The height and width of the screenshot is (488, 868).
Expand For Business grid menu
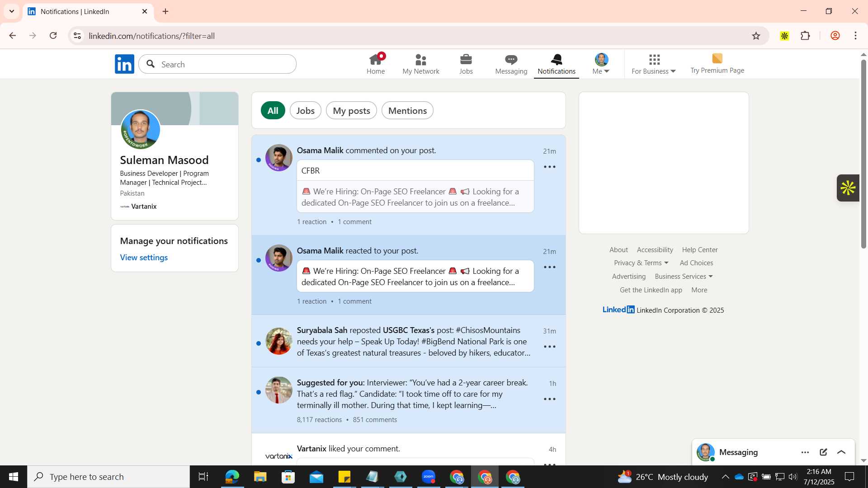pyautogui.click(x=654, y=64)
